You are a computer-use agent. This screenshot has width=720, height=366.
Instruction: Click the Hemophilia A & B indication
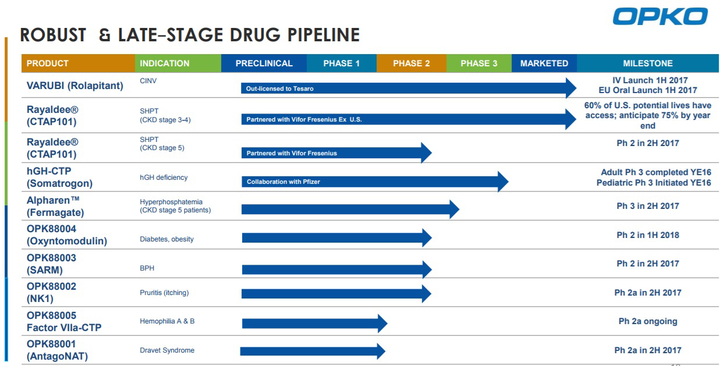pyautogui.click(x=167, y=321)
